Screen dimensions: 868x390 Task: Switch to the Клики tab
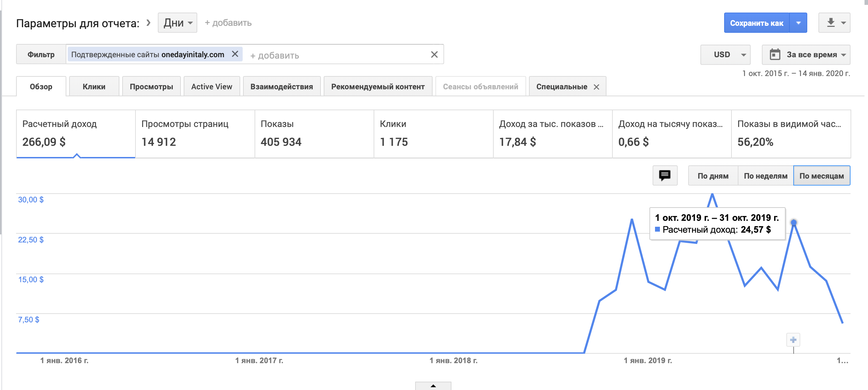pyautogui.click(x=94, y=87)
